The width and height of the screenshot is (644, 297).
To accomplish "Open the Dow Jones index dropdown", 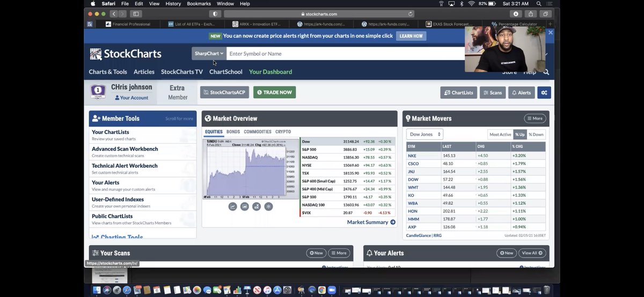I will coord(425,135).
